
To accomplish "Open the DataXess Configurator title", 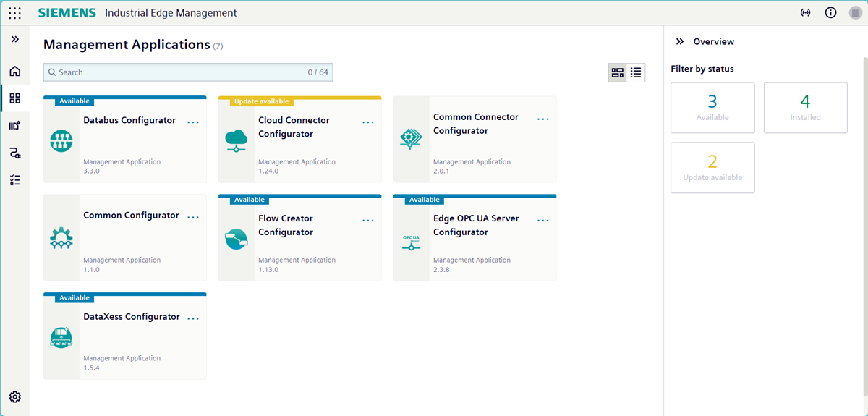I will pos(131,316).
